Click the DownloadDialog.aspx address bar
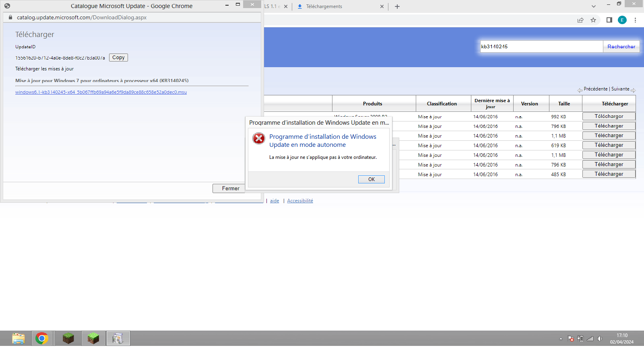This screenshot has width=644, height=362. point(133,17)
